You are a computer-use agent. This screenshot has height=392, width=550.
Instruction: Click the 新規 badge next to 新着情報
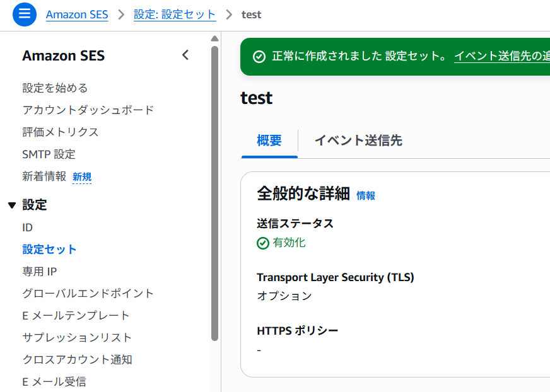[82, 176]
